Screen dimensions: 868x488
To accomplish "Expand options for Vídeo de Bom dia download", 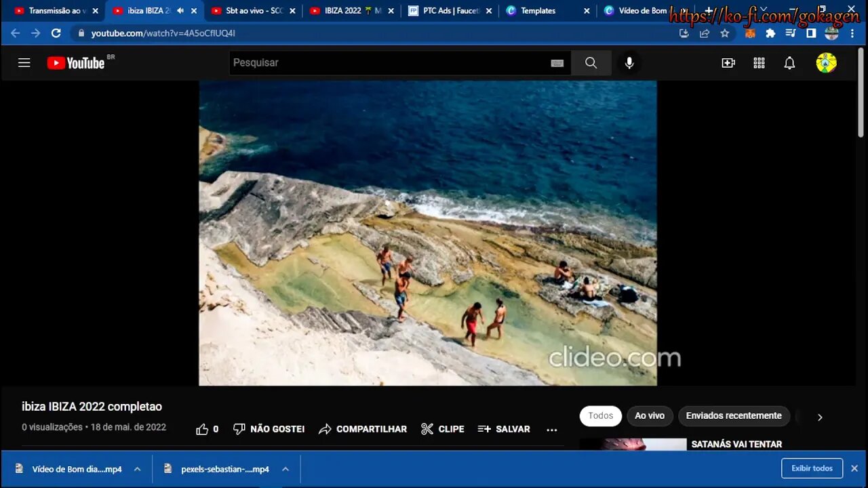I will pos(137,469).
